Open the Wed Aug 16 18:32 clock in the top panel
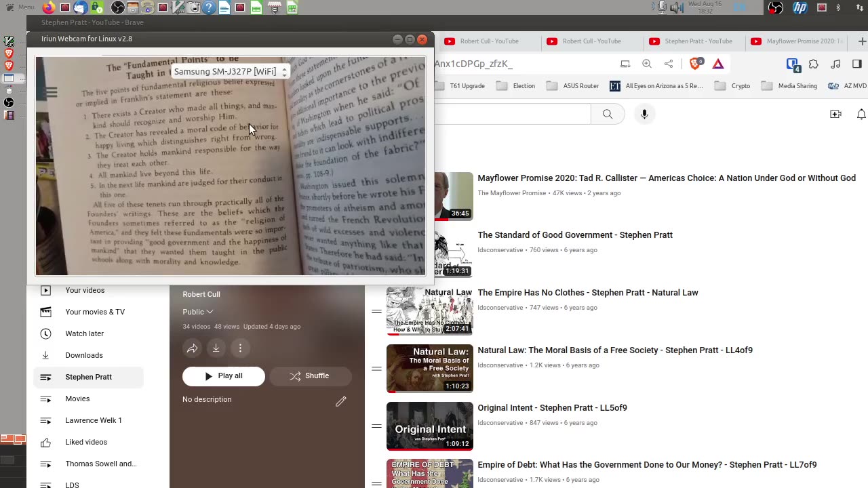This screenshot has height=488, width=868. click(x=705, y=7)
